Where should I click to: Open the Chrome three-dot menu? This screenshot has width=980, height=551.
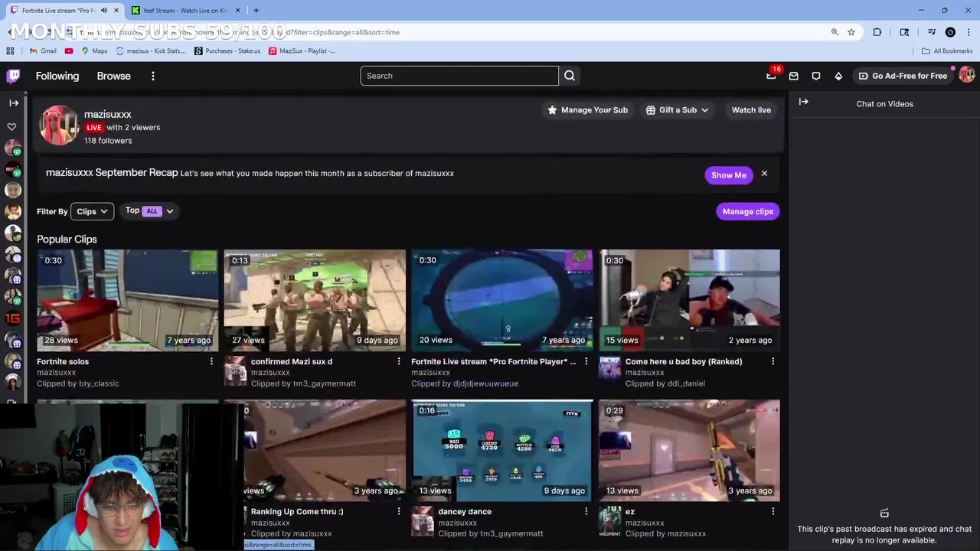[968, 32]
